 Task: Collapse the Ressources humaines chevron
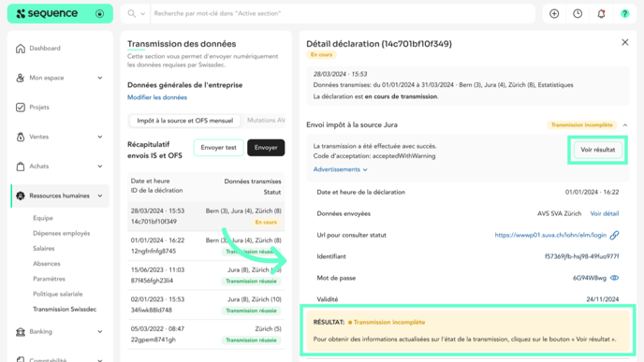click(x=100, y=196)
